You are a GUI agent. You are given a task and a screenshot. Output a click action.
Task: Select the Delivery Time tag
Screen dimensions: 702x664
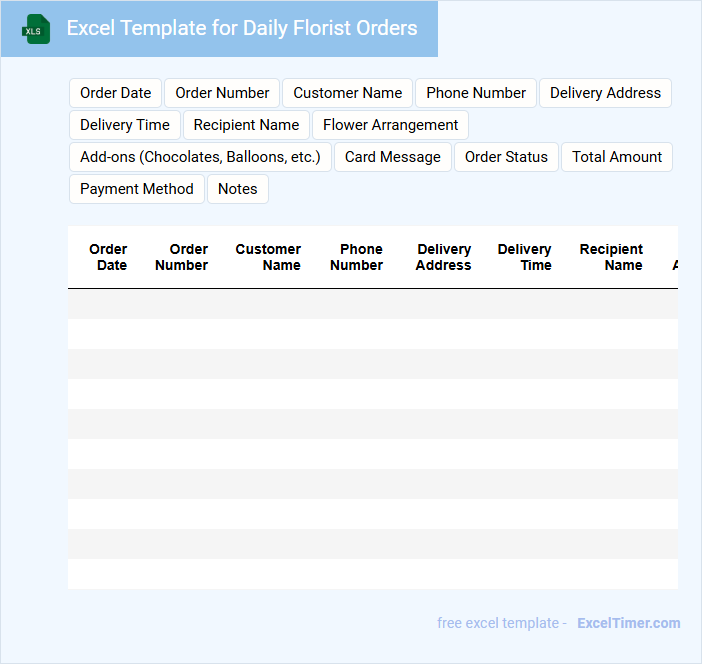125,125
